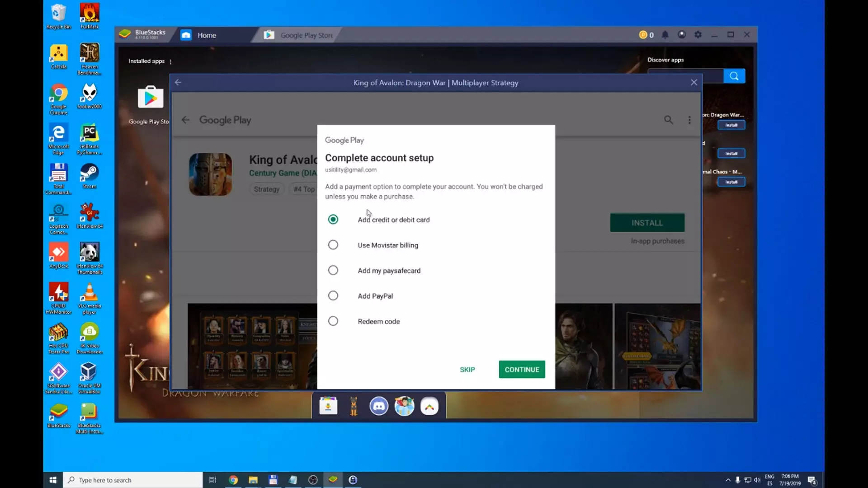Screen dimensions: 868x488
Task: Select Add PayPal payment option
Action: pyautogui.click(x=333, y=296)
